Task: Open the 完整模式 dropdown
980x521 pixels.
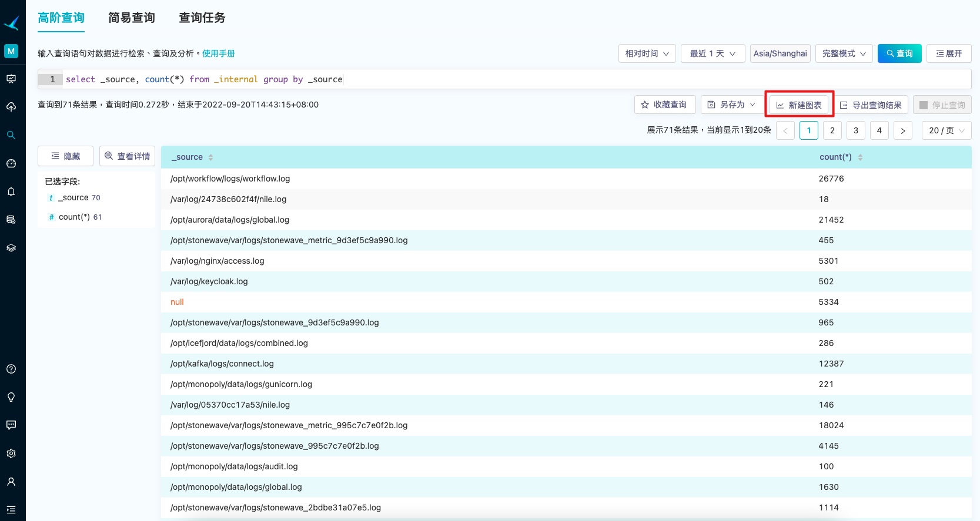Action: 844,53
